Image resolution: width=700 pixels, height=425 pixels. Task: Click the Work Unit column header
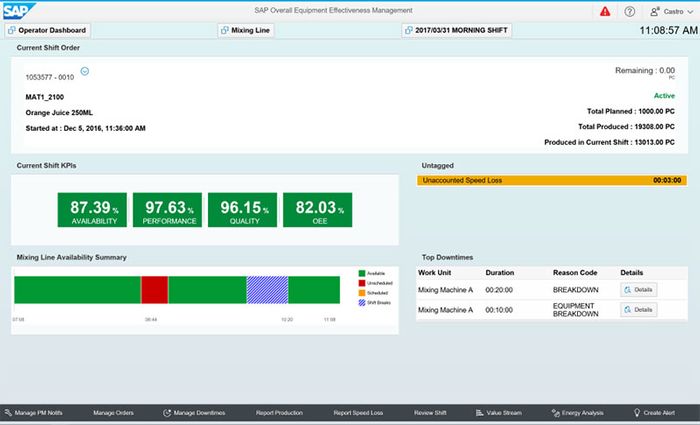(434, 273)
